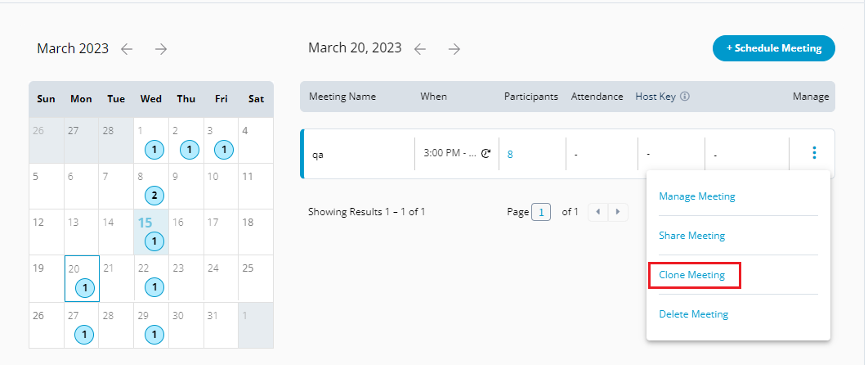Viewport: 868px width, 365px height.
Task: Click the qa meeting name
Action: pos(318,154)
